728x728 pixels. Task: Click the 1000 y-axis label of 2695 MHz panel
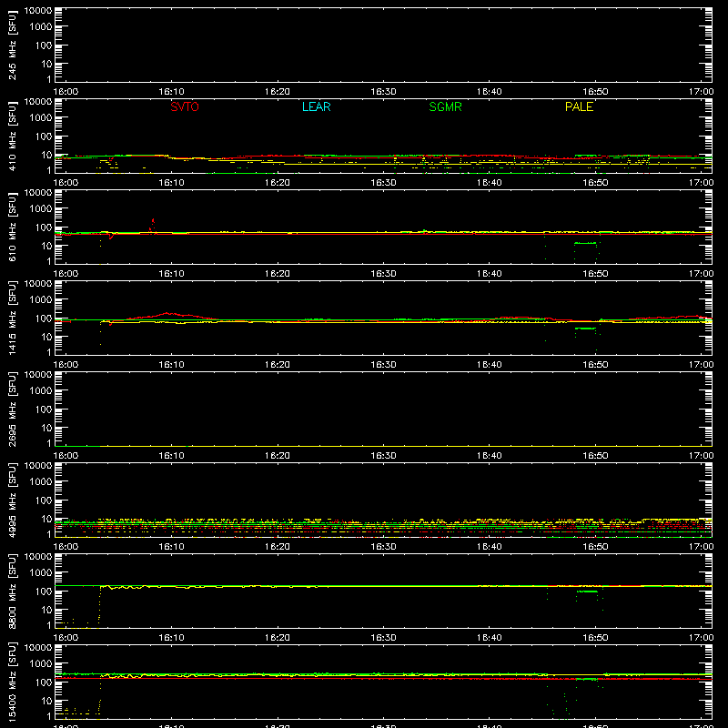[x=40, y=390]
